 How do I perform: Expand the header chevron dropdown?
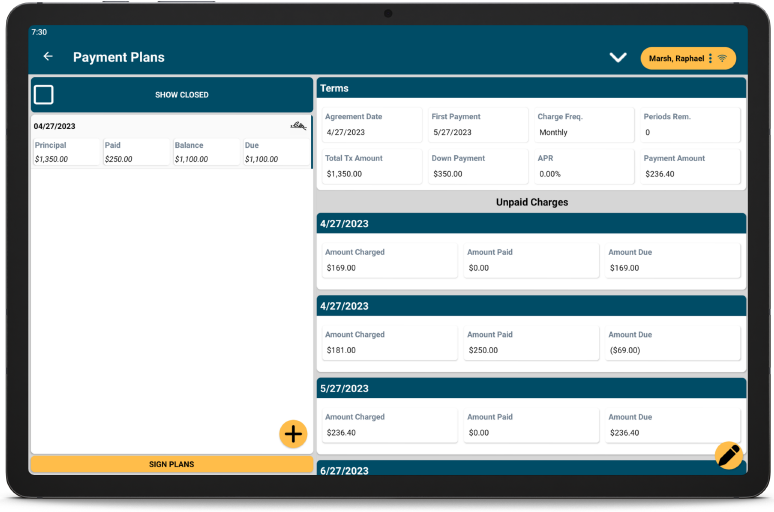pos(618,58)
